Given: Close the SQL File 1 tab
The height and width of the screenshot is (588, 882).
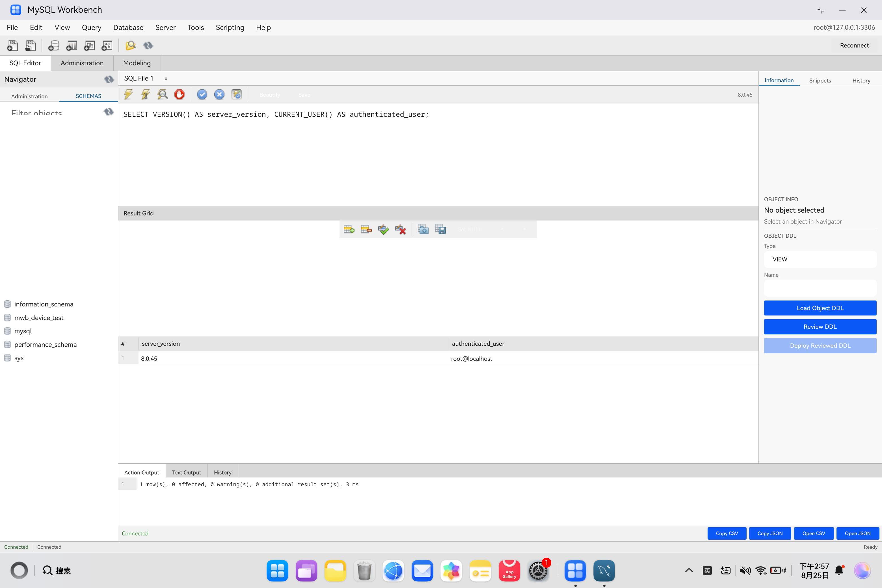Looking at the screenshot, I should (166, 78).
